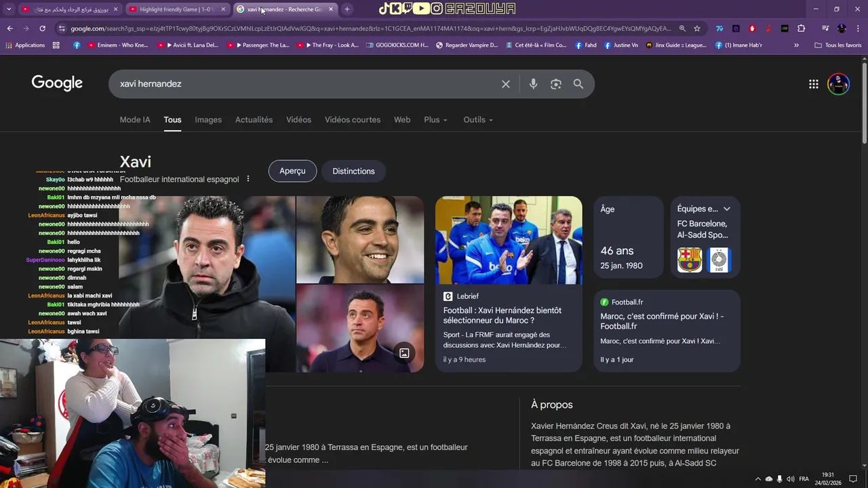
Task: Reload the current page
Action: coord(42,28)
